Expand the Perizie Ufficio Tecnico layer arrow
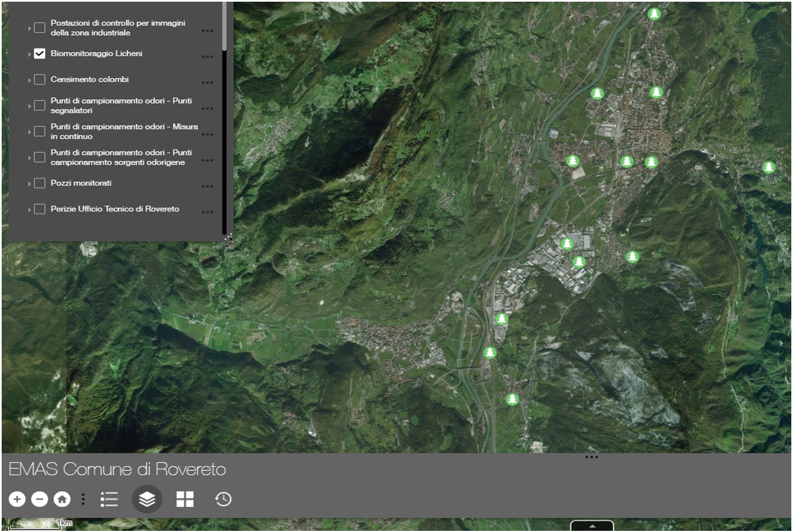Viewport: 793px width, 532px height. pyautogui.click(x=29, y=210)
